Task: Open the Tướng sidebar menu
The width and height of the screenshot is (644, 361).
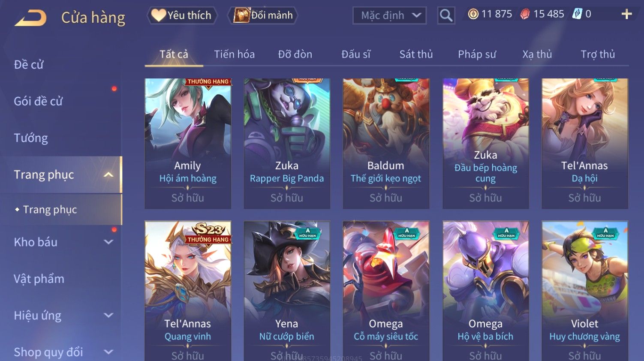Action: click(x=31, y=138)
